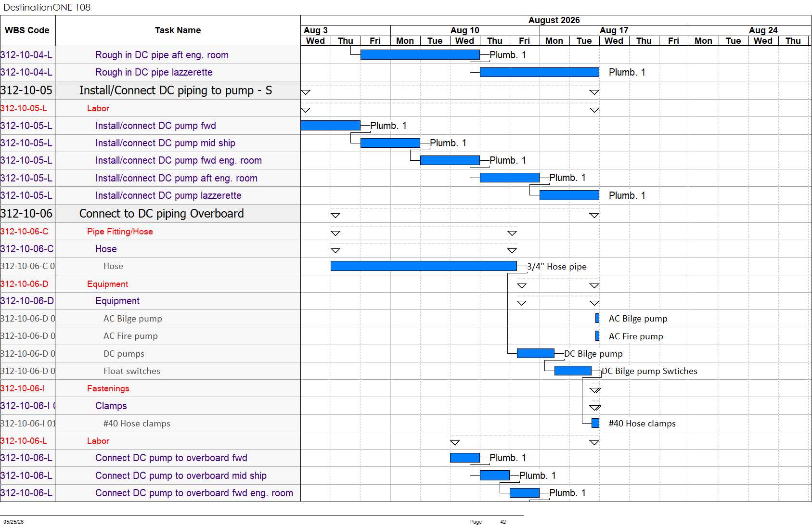Select task name Rough in DC pipe aft eng. room

[162, 55]
